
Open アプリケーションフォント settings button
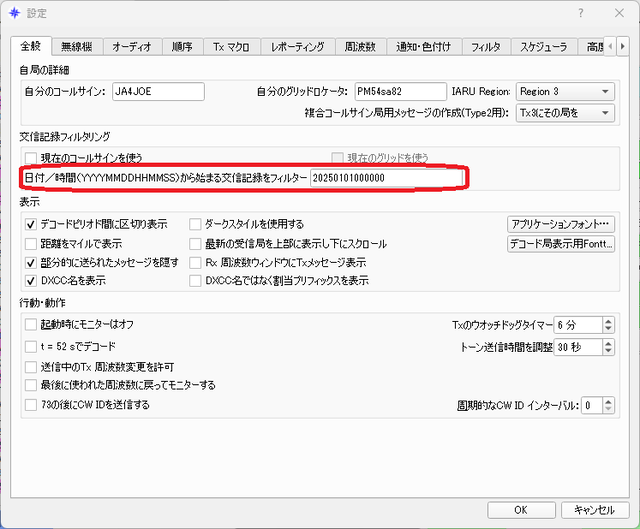[561, 224]
